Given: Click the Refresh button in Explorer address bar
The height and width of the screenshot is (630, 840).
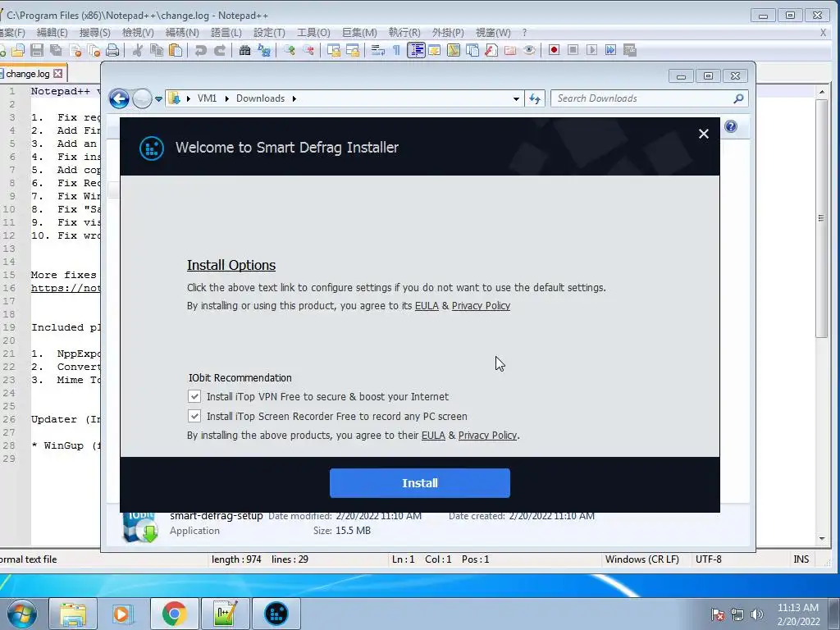Looking at the screenshot, I should [x=535, y=98].
